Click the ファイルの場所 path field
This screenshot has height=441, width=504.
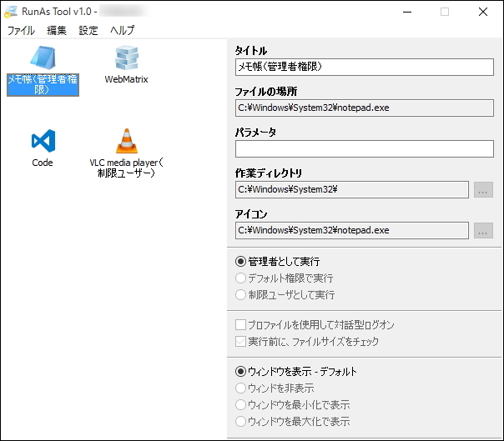click(x=364, y=108)
